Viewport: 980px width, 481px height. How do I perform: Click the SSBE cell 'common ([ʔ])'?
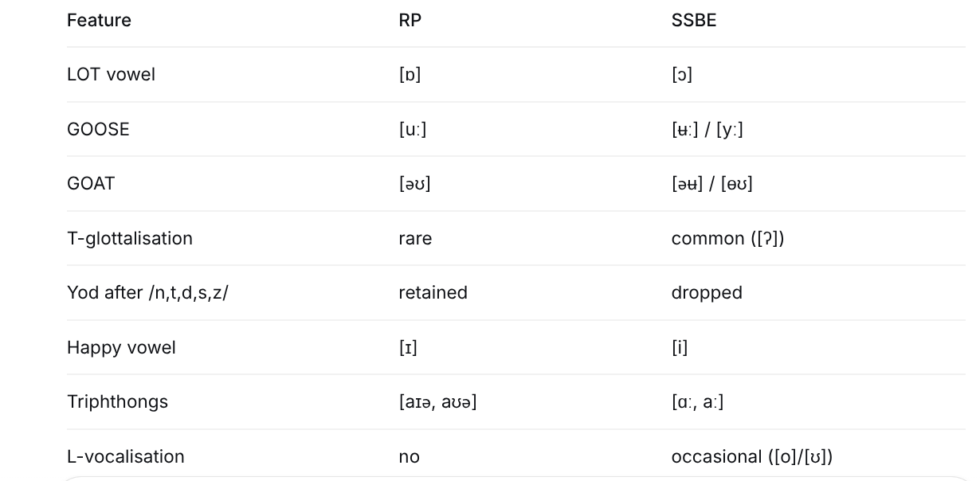[x=727, y=238]
